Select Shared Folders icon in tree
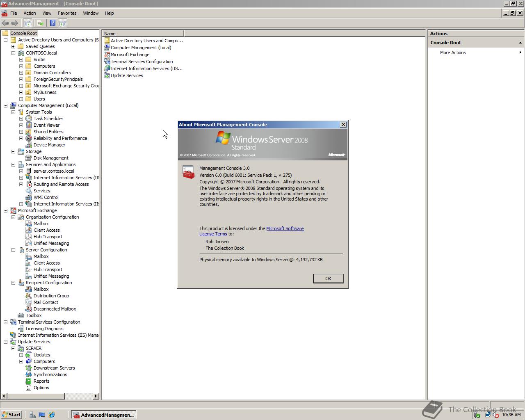 [x=29, y=132]
